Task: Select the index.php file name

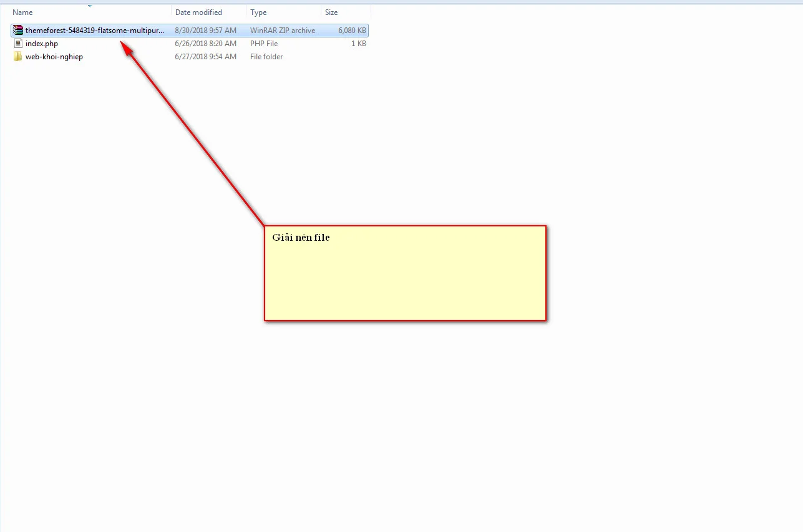Action: pos(42,44)
